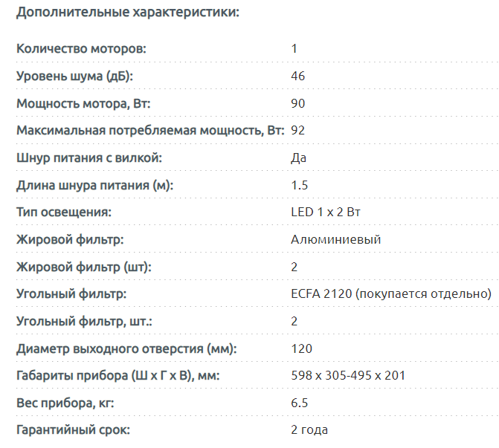The width and height of the screenshot is (499, 448).
Task: Click the 'Шнур питания с вилкой' label
Action: click(x=89, y=158)
